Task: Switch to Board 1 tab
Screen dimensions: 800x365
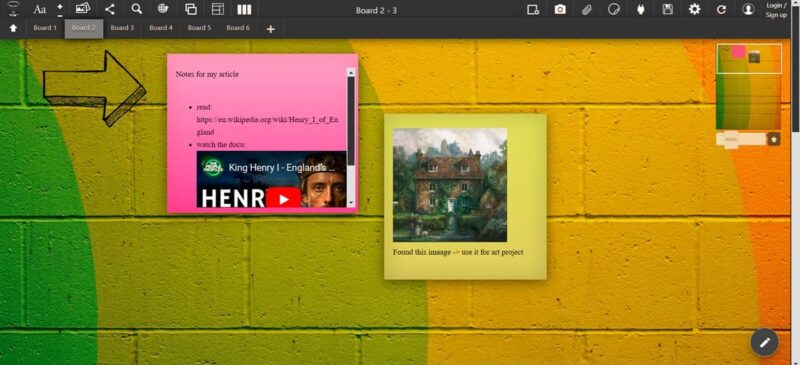Action: (x=45, y=28)
